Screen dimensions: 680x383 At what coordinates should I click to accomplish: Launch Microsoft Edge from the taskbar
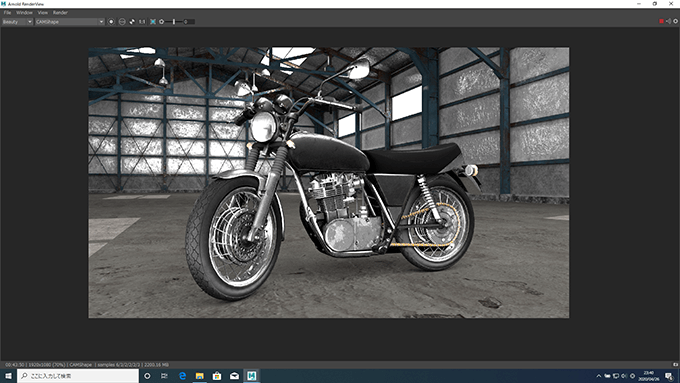coord(182,376)
